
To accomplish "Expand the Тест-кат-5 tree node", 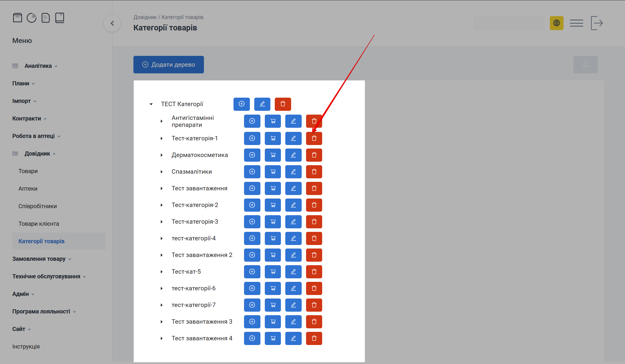I will click(162, 272).
